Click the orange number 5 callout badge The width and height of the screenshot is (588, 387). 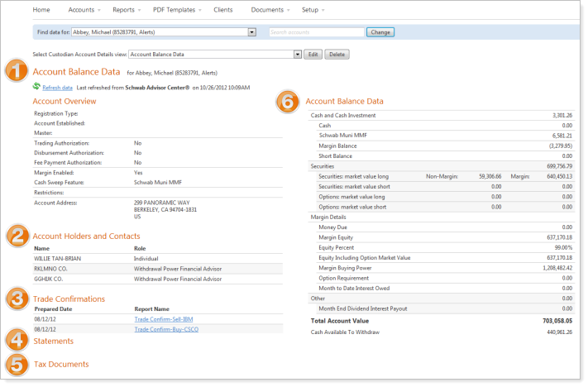coord(17,363)
